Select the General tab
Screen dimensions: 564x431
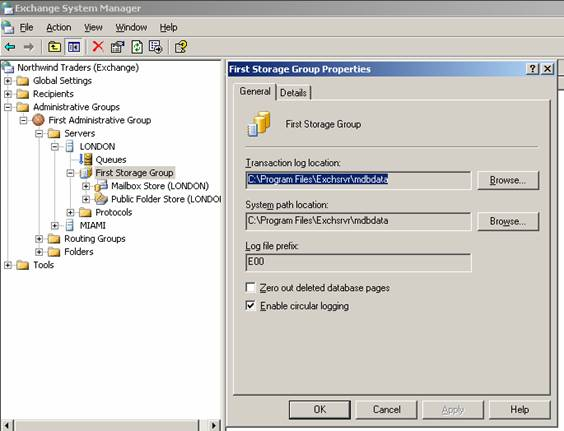pyautogui.click(x=255, y=91)
